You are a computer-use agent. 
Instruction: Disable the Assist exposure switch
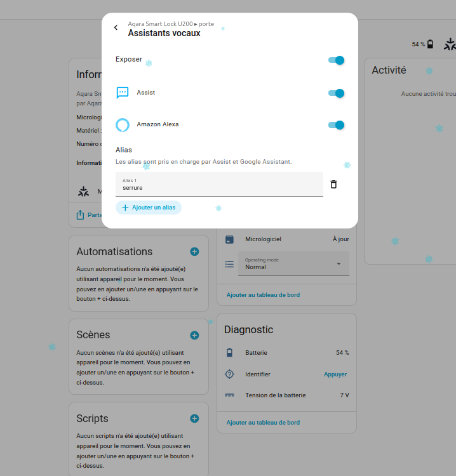[336, 93]
